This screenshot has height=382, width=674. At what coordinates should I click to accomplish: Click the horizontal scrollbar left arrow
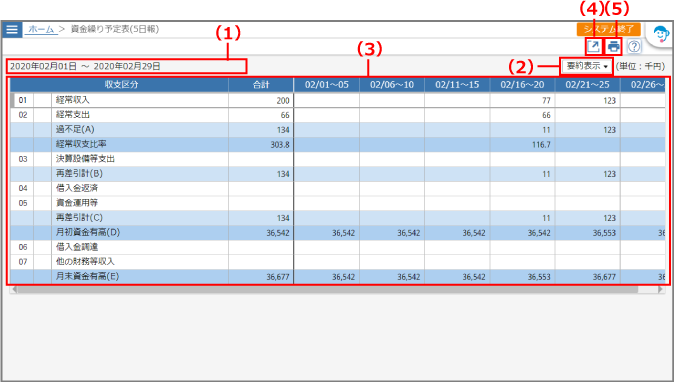14,290
